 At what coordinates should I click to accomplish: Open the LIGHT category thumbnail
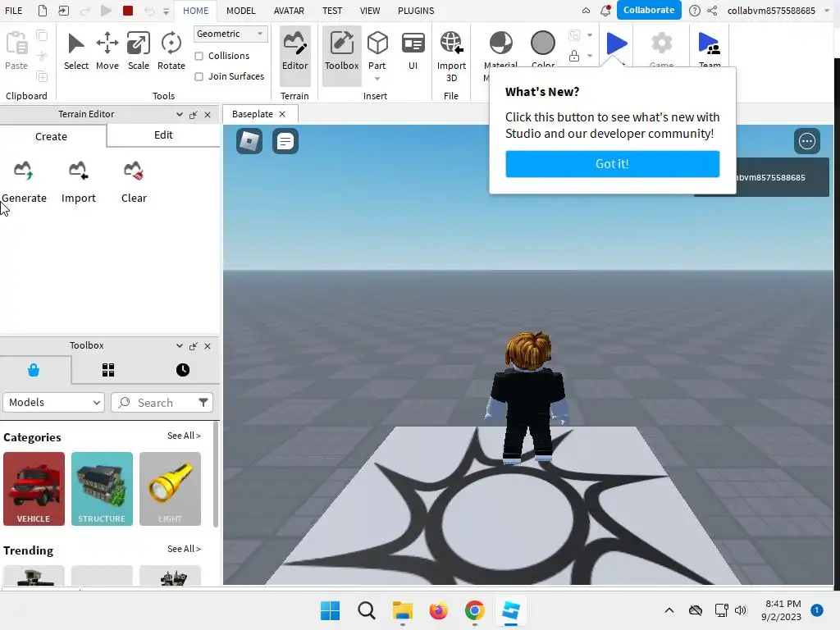pos(170,489)
